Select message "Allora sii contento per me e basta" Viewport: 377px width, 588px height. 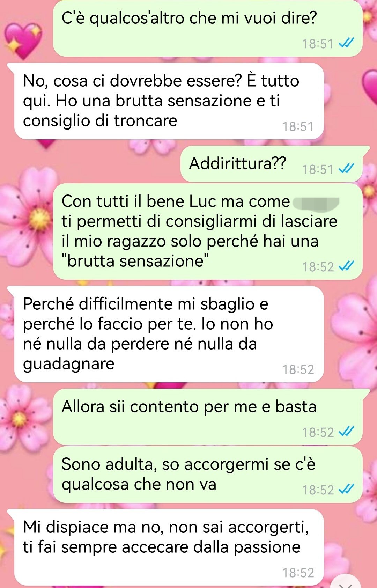pos(208,417)
